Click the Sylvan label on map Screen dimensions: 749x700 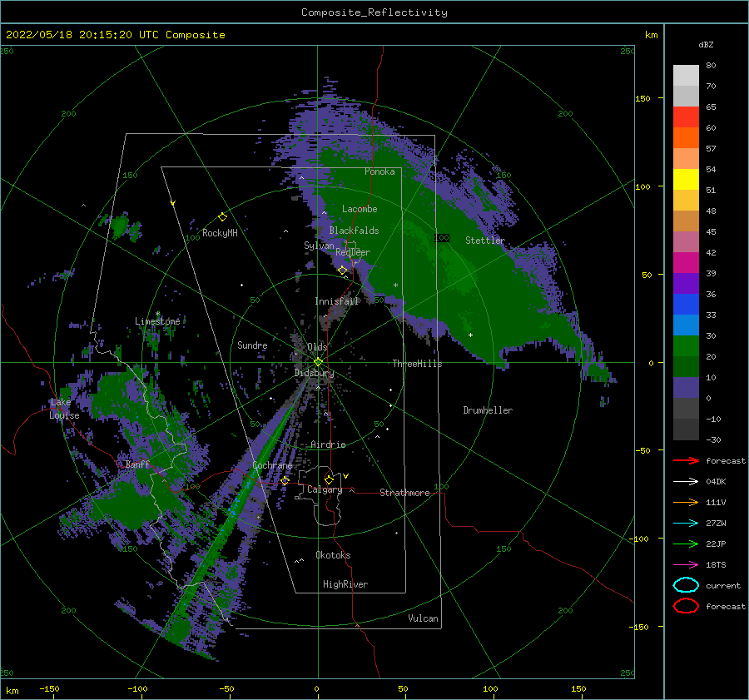319,246
